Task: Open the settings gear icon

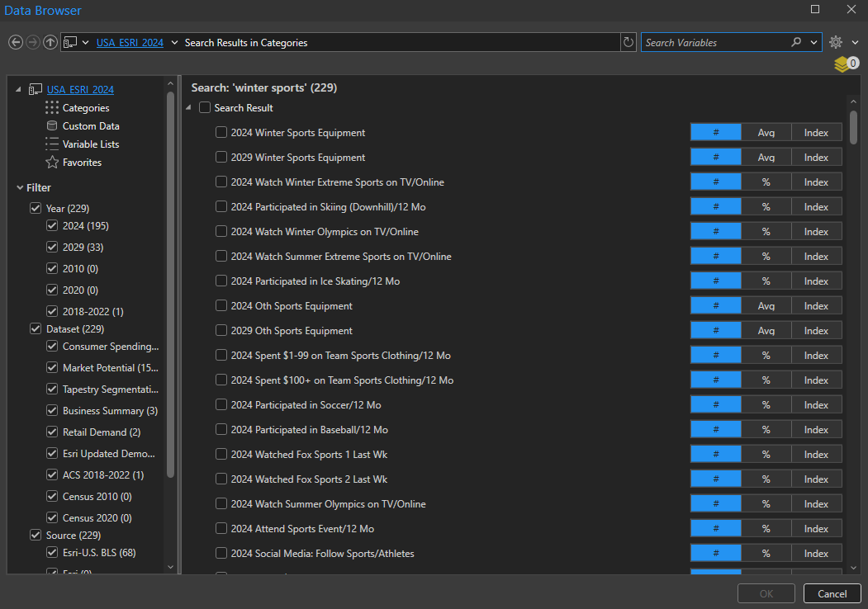Action: pyautogui.click(x=836, y=42)
